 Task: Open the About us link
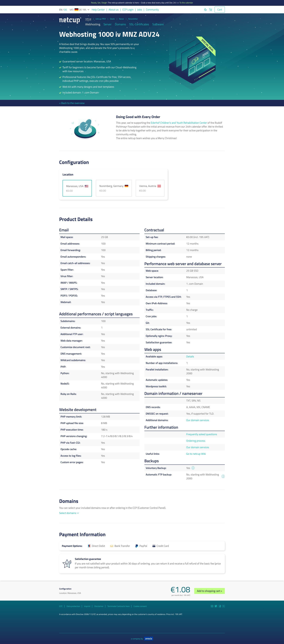pos(114,10)
